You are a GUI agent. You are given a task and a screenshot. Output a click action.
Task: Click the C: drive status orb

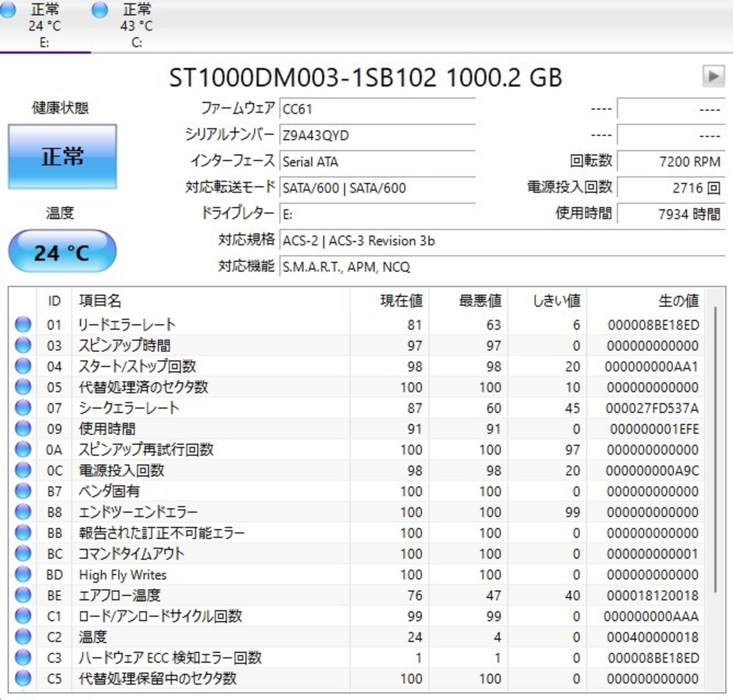(100, 10)
